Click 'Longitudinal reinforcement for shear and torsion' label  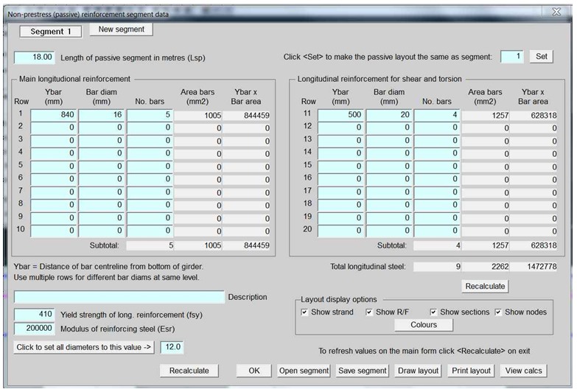380,79
